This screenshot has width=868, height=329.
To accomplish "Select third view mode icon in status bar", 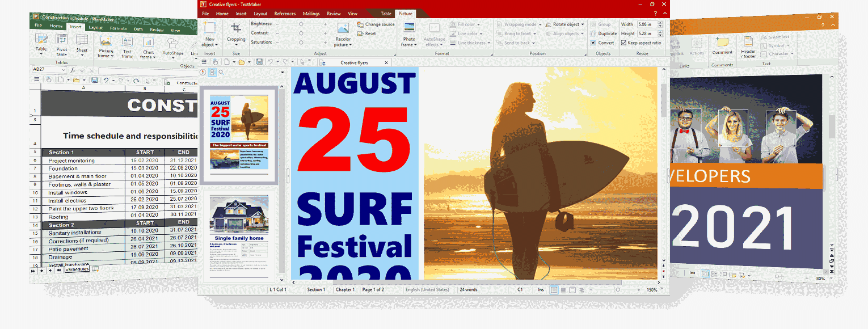I will coord(572,290).
